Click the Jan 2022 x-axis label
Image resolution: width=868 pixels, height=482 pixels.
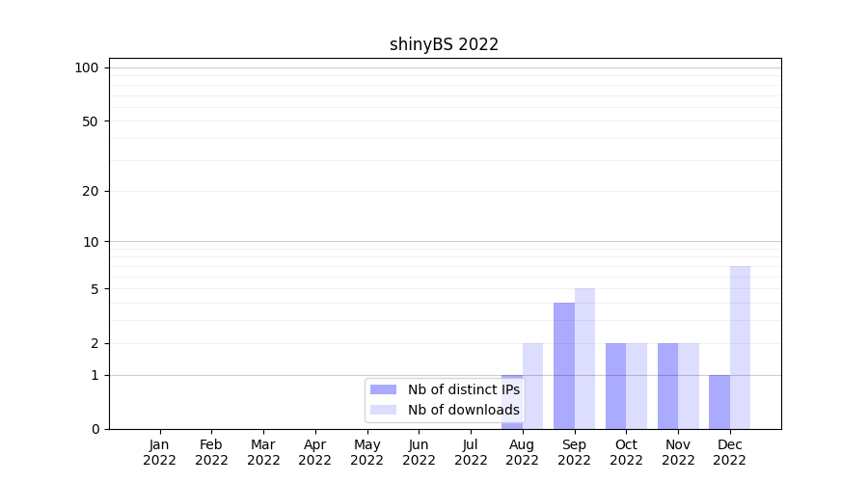coord(160,452)
